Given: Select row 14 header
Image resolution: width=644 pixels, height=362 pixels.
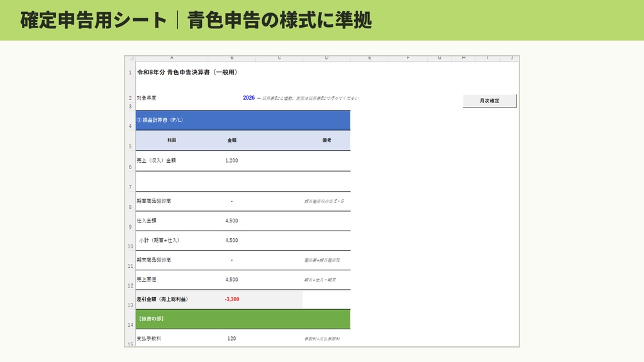Looking at the screenshot, I should pyautogui.click(x=130, y=319).
